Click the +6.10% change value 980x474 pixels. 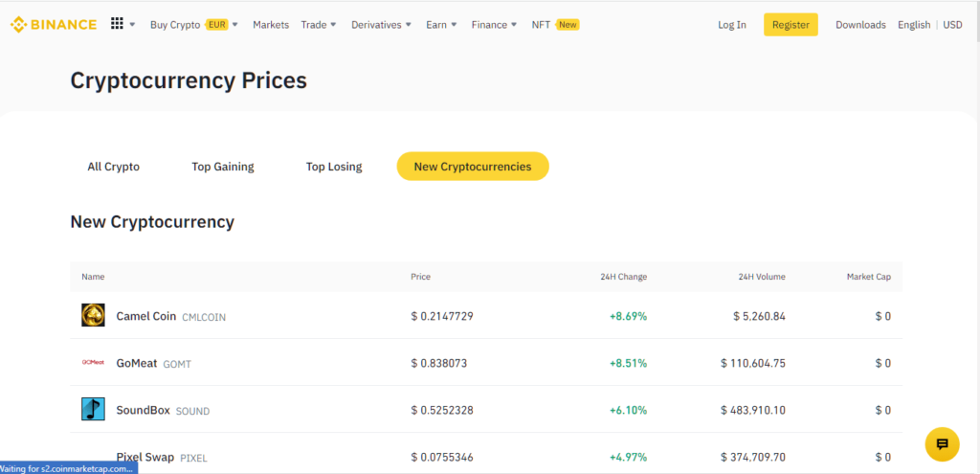pyautogui.click(x=628, y=410)
